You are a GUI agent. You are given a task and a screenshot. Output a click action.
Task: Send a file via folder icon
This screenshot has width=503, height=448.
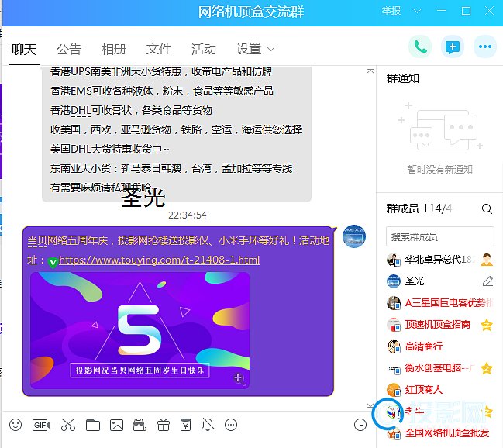pos(93,426)
